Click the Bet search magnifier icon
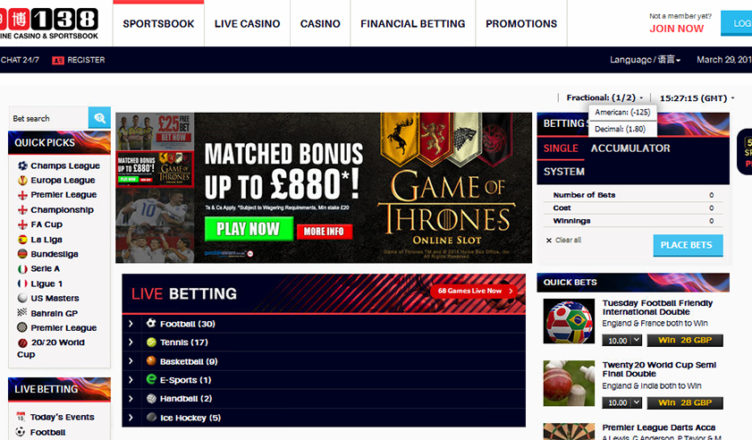Screen dimensions: 752x440 pos(99,118)
